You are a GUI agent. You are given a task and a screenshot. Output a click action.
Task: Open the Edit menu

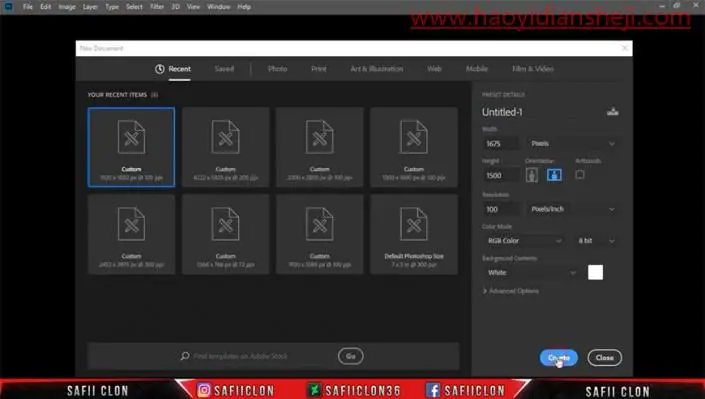(45, 7)
